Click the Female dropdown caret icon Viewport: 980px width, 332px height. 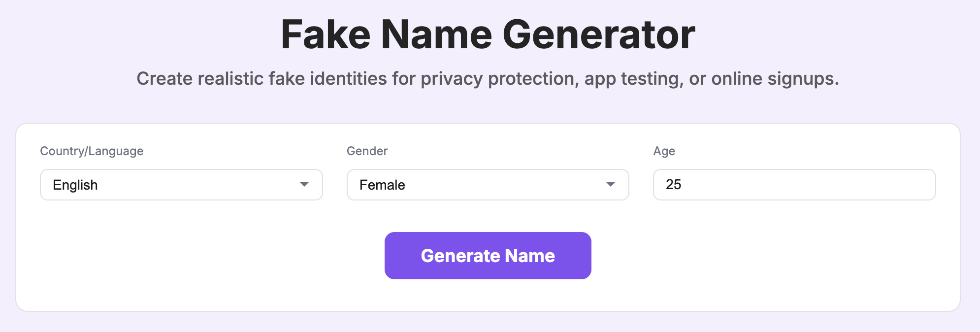coord(611,184)
